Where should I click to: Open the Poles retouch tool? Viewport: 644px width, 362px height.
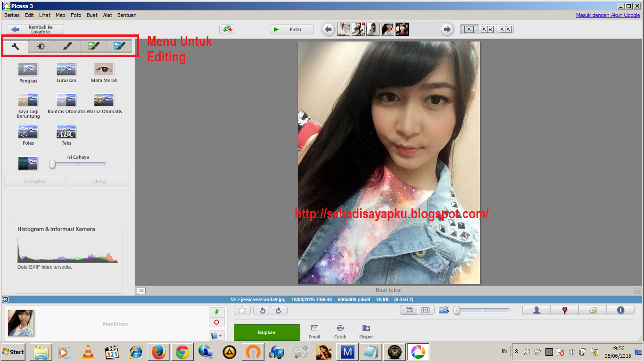click(28, 135)
